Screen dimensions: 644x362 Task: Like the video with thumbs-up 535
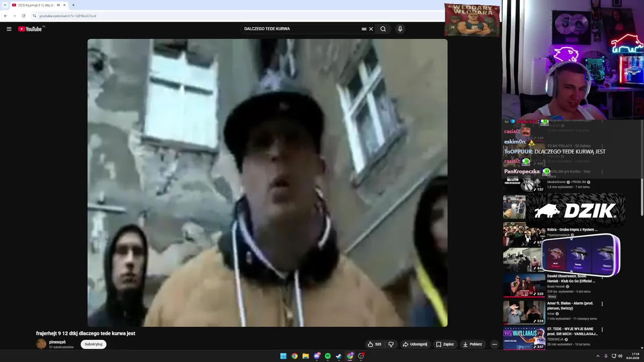pyautogui.click(x=375, y=344)
